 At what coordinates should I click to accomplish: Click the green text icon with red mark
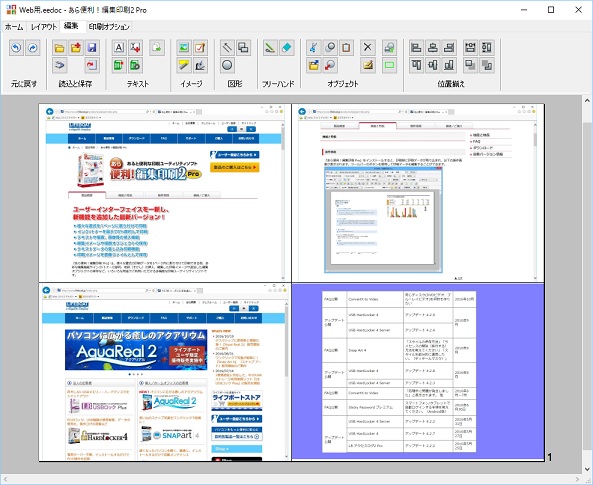tap(119, 65)
